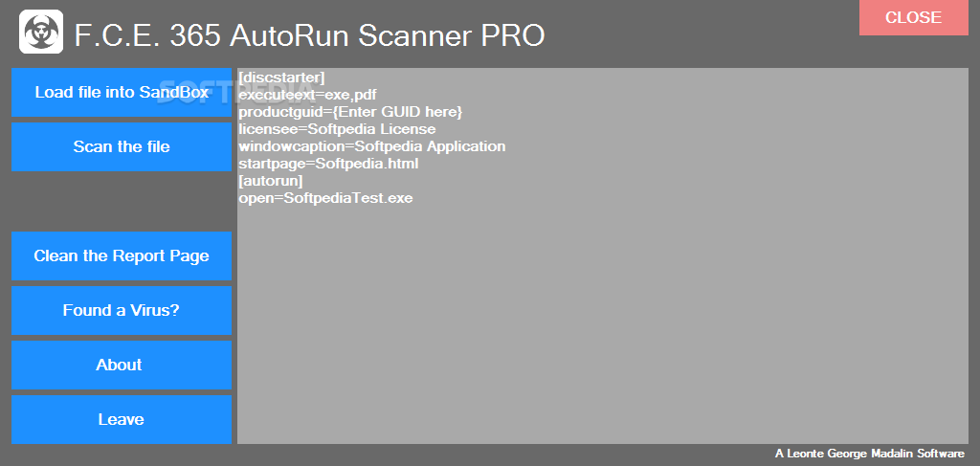Close the app with the CLOSE button
The image size is (980, 466).
914,17
